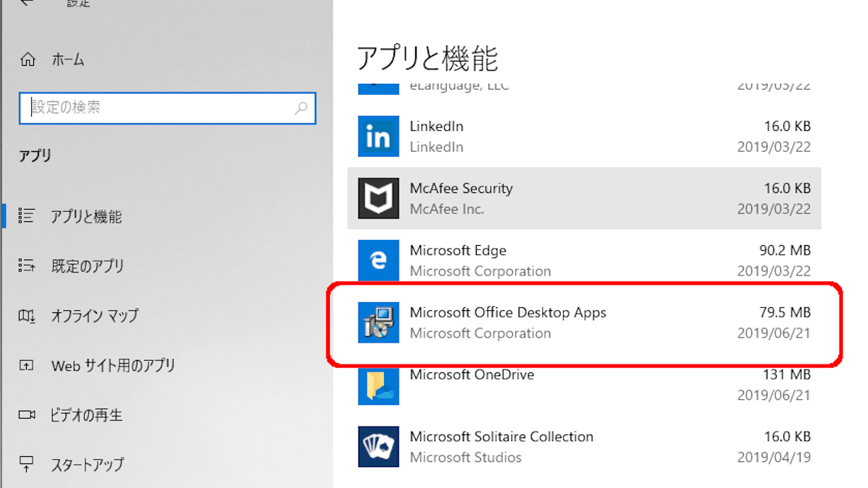Click the magnifier icon in search box
This screenshot has height=488, width=868.
click(301, 108)
